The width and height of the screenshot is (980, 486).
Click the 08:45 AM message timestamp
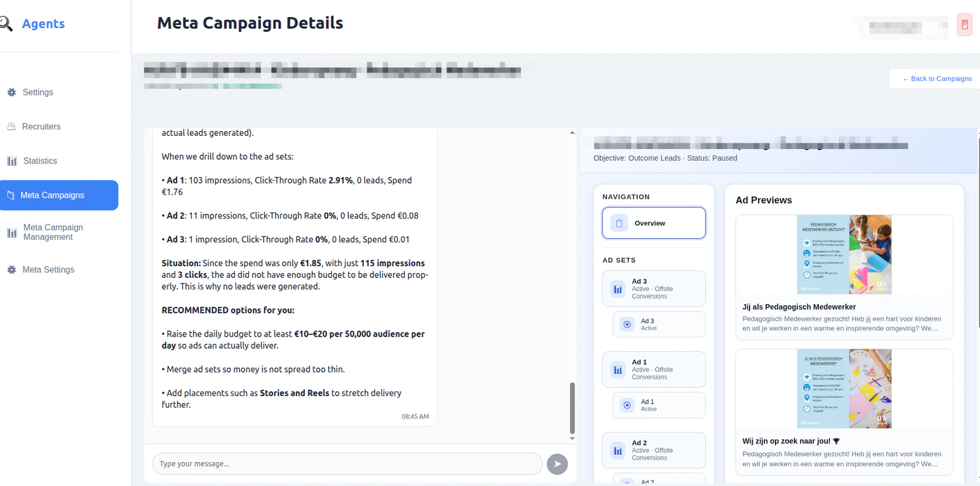tap(415, 417)
